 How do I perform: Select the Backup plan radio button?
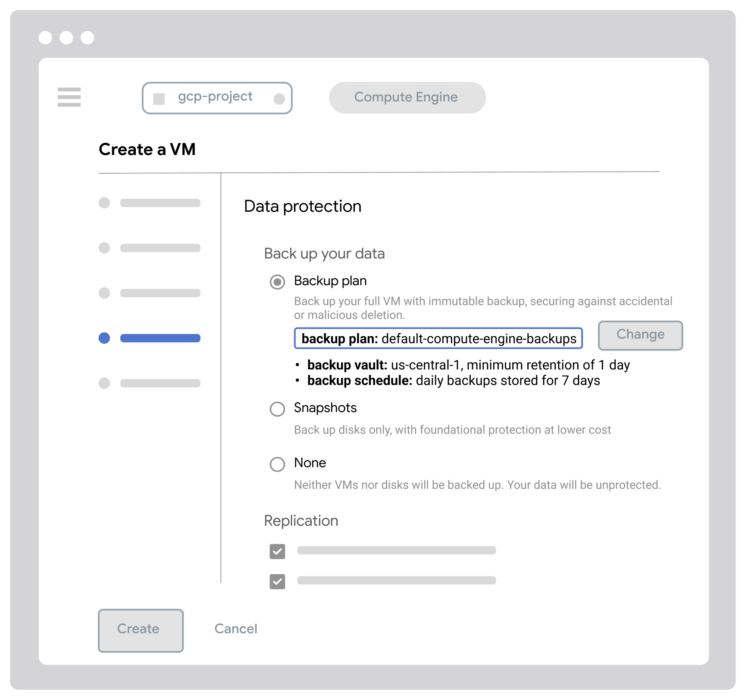(277, 282)
